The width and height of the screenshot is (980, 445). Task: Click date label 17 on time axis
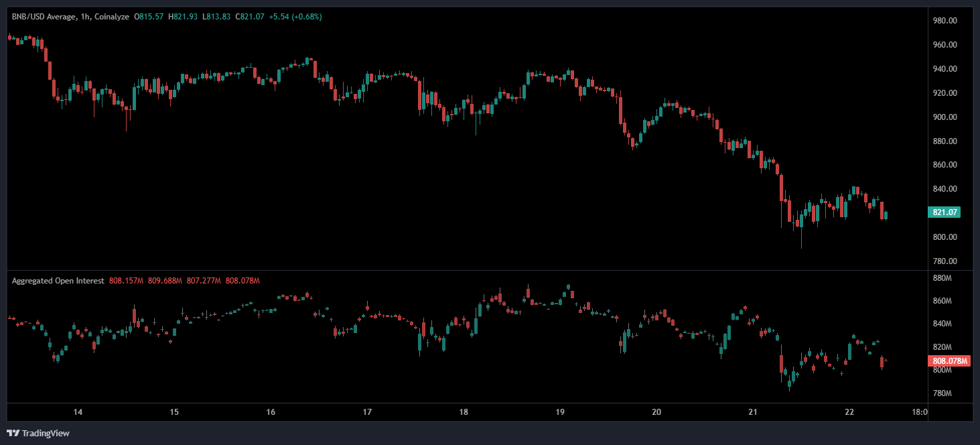tap(367, 412)
